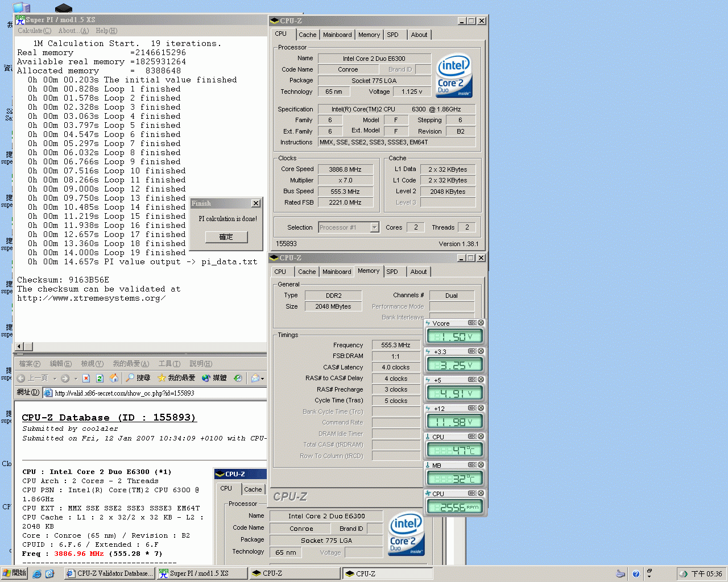This screenshot has width=728, height=582.
Task: Open the 檢視(V) View menu in IE
Action: [92, 364]
